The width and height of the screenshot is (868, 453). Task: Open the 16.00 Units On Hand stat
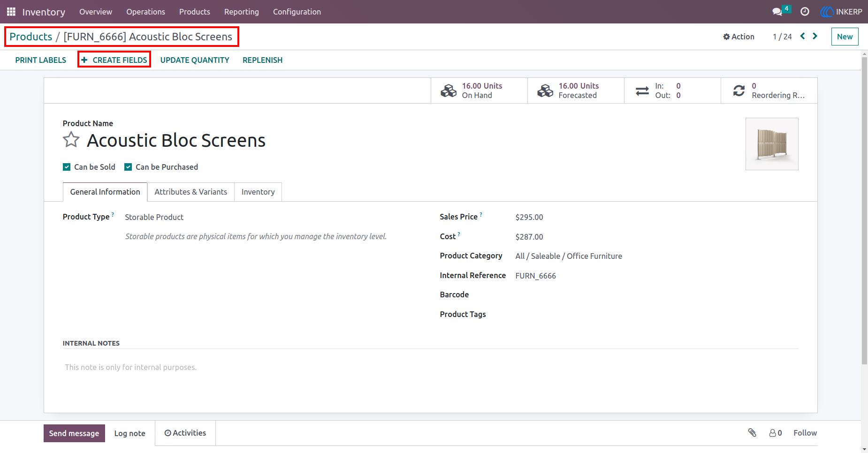pyautogui.click(x=479, y=91)
